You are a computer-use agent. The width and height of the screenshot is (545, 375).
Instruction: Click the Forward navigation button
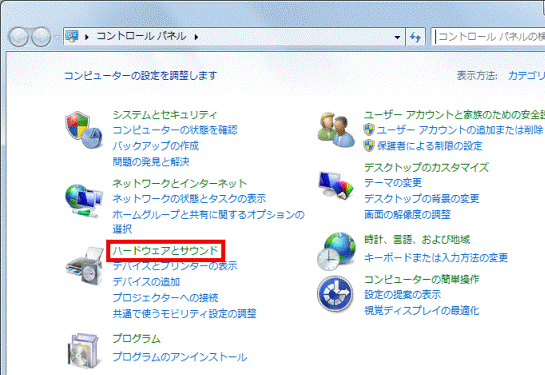(41, 37)
